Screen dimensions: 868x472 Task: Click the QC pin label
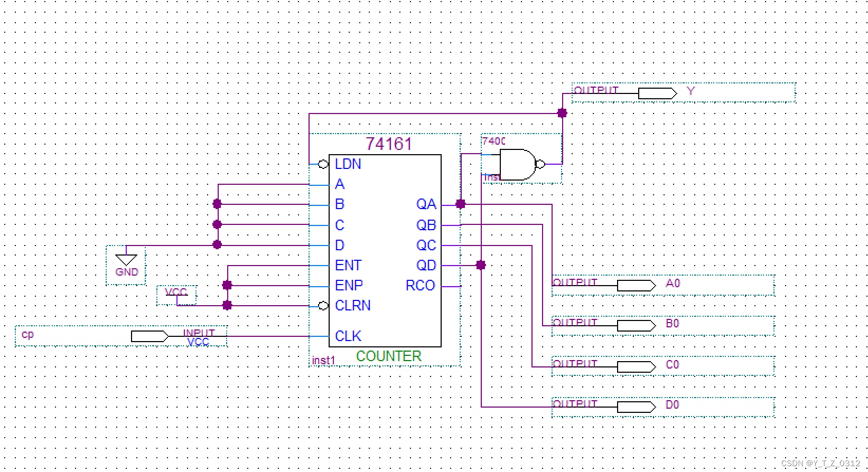click(426, 246)
